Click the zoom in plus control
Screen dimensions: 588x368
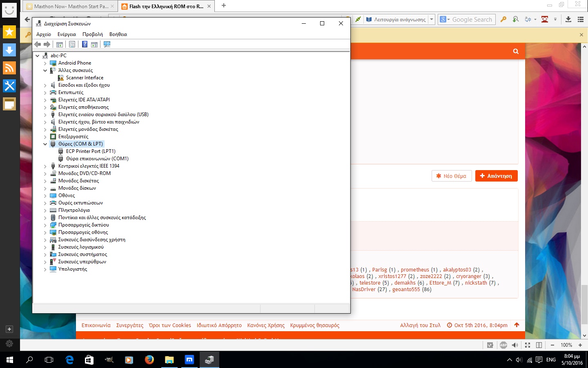(580, 345)
